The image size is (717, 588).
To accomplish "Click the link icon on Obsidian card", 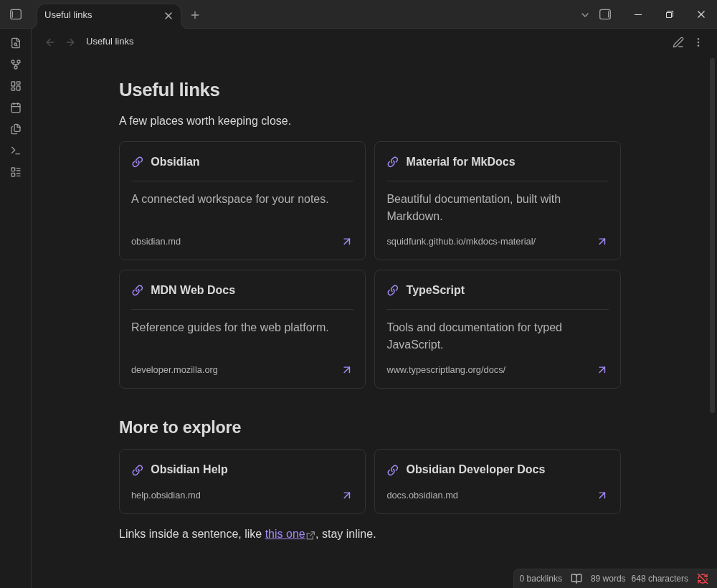I will click(137, 162).
